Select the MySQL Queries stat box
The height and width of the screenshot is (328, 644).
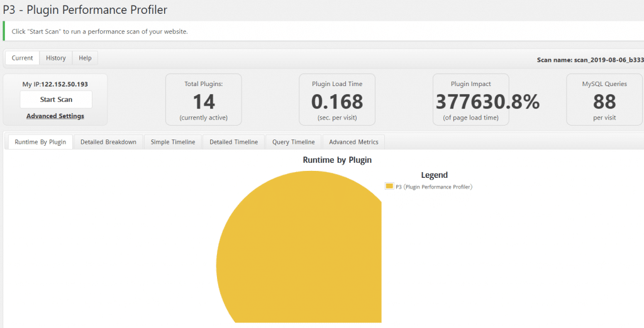coord(604,99)
